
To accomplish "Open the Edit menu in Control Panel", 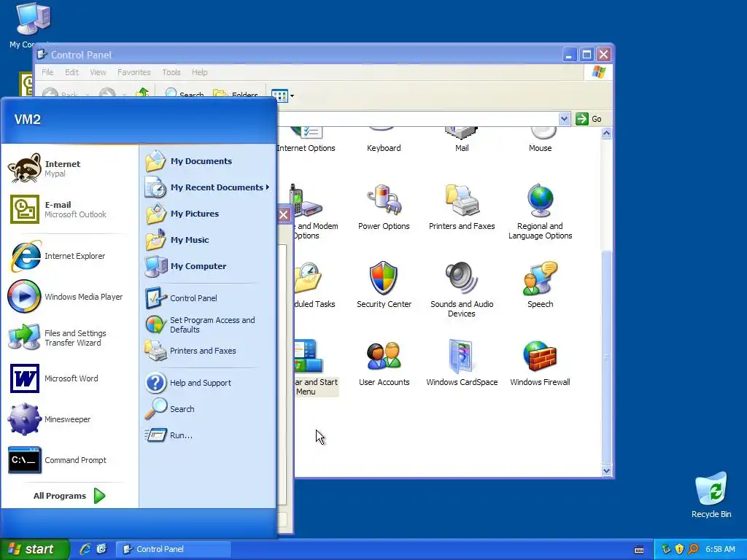I will click(72, 72).
